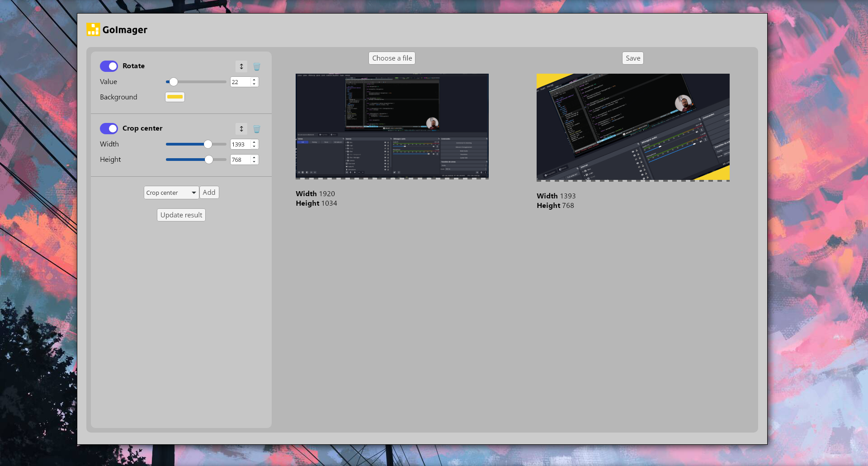Click the Update result button
This screenshot has width=868, height=466.
[x=181, y=215]
